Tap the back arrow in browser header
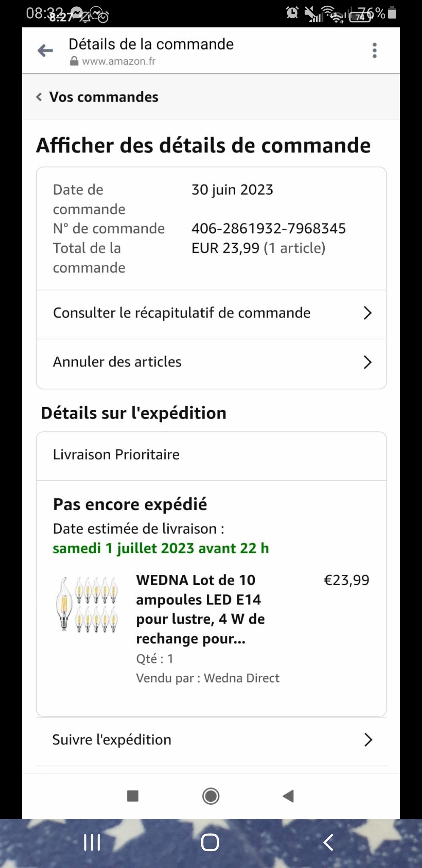422x868 pixels. click(x=45, y=50)
